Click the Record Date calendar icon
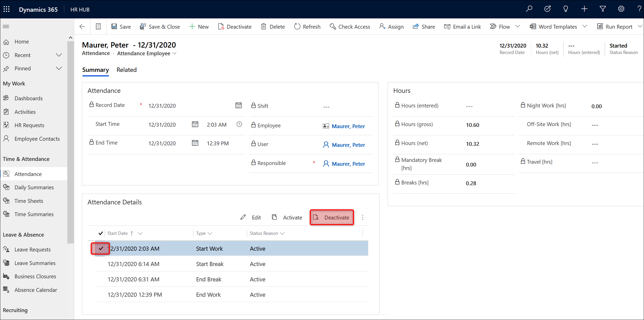 click(x=238, y=105)
